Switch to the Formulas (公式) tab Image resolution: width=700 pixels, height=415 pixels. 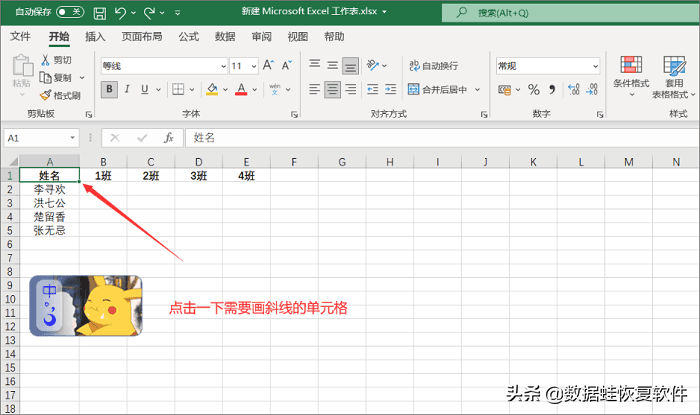click(188, 37)
